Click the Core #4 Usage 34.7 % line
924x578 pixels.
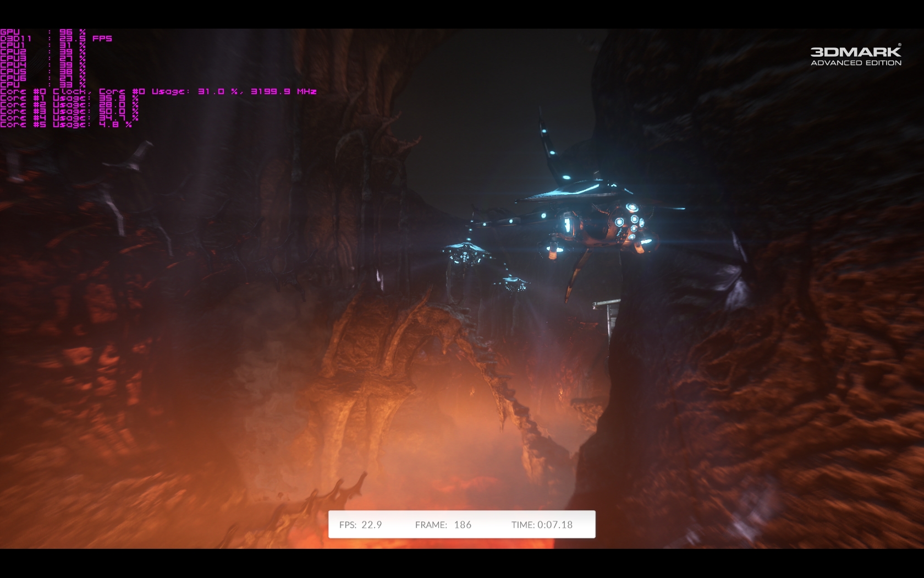(x=69, y=118)
